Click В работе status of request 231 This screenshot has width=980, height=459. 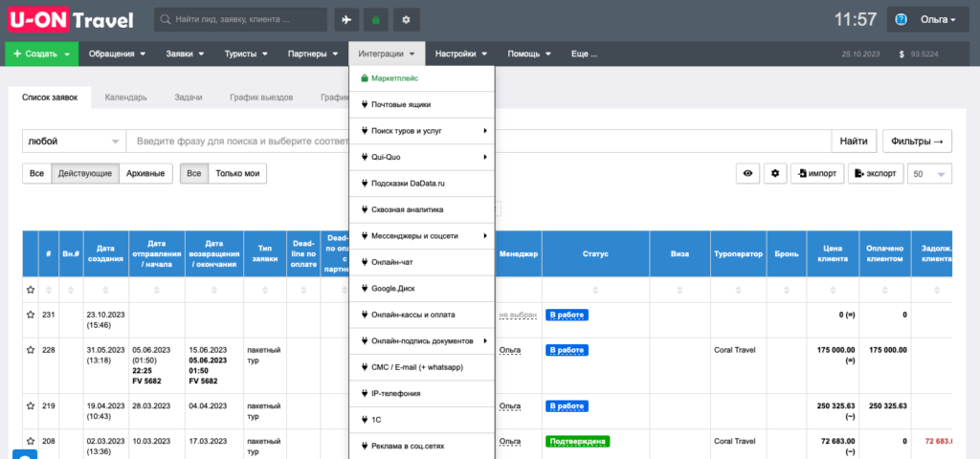point(567,315)
